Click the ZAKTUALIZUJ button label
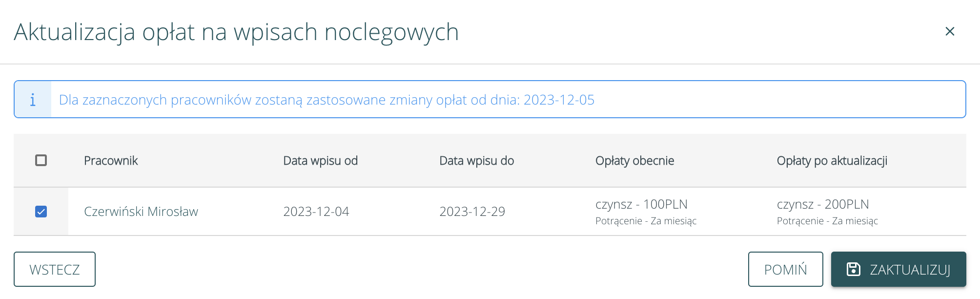 click(x=910, y=270)
